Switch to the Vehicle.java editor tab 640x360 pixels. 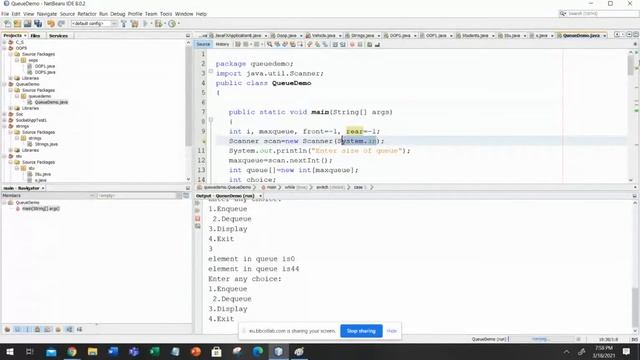323,36
